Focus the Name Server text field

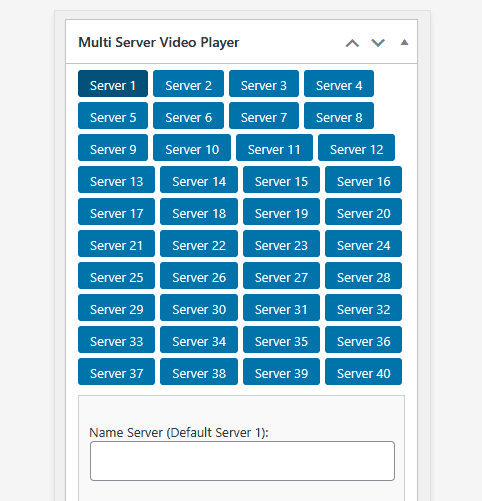tap(242, 461)
